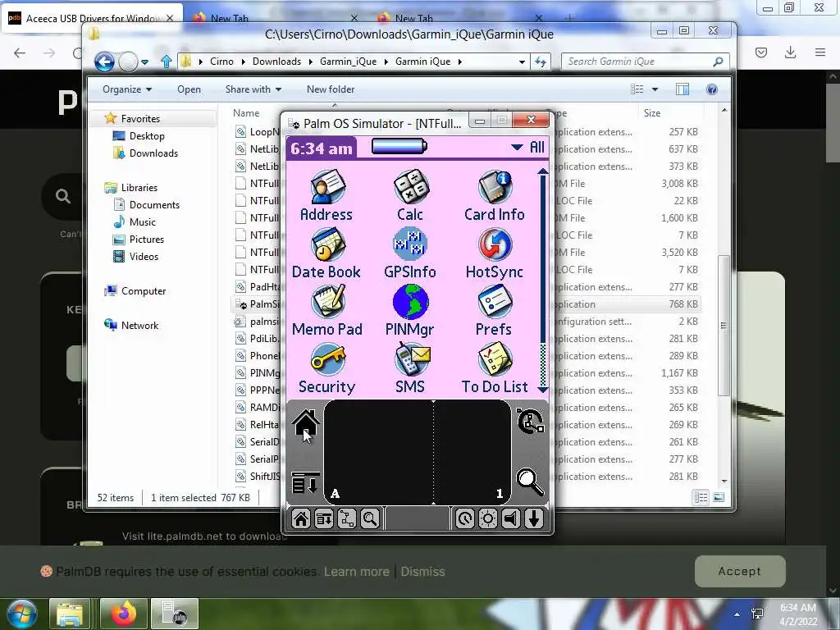
Task: Select Music library
Action: tap(142, 221)
